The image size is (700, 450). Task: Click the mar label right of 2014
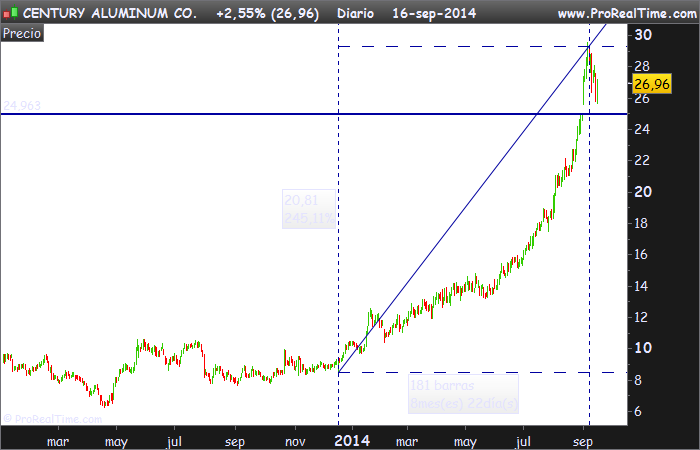[407, 442]
